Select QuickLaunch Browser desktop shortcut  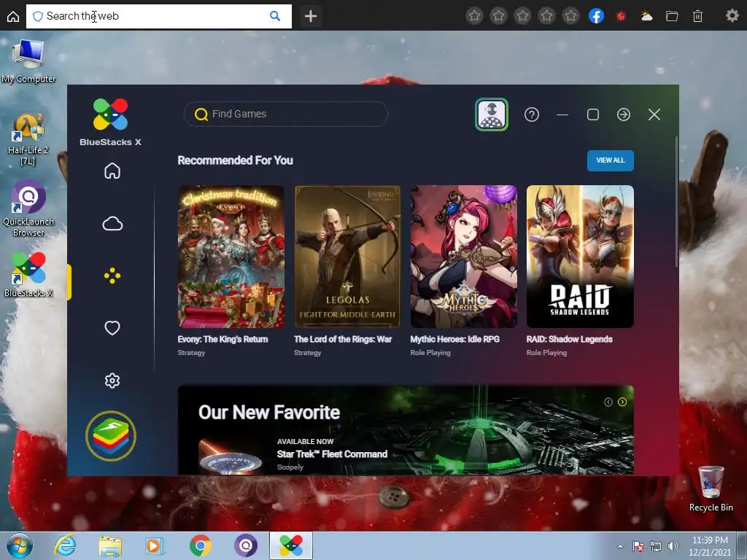(x=28, y=208)
